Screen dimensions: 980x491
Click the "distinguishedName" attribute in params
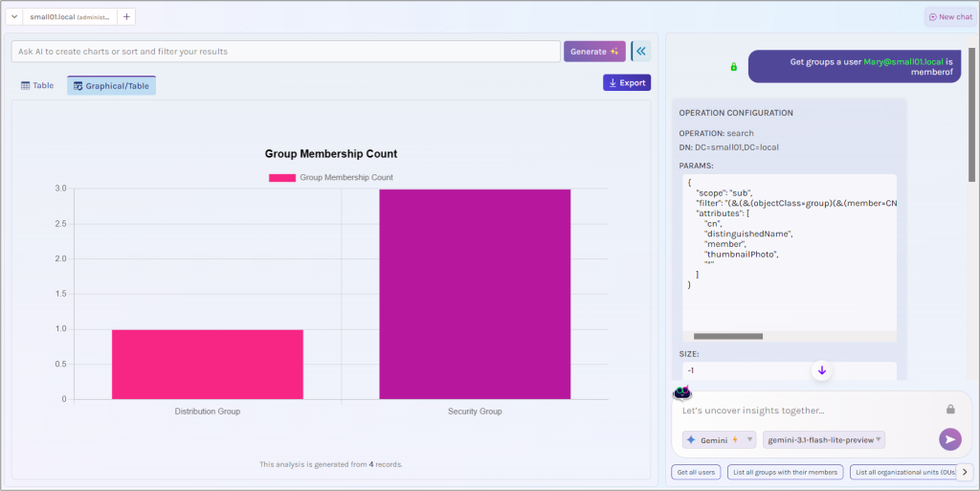pos(748,234)
